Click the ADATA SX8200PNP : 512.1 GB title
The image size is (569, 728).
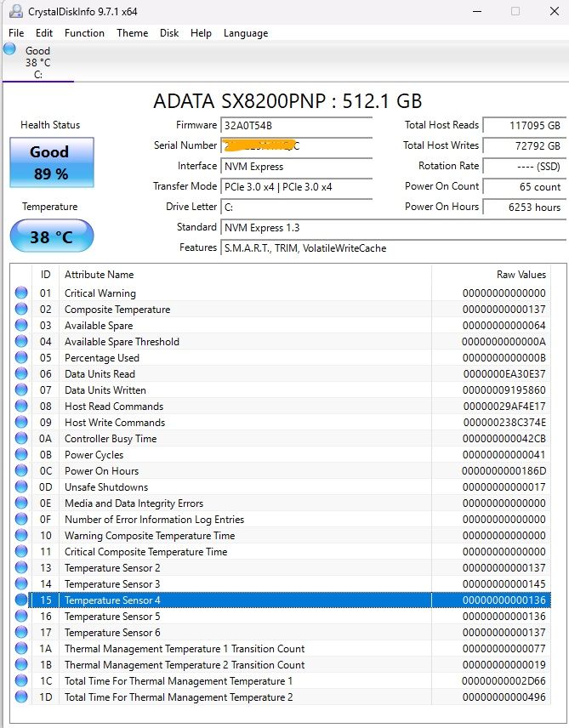point(287,100)
